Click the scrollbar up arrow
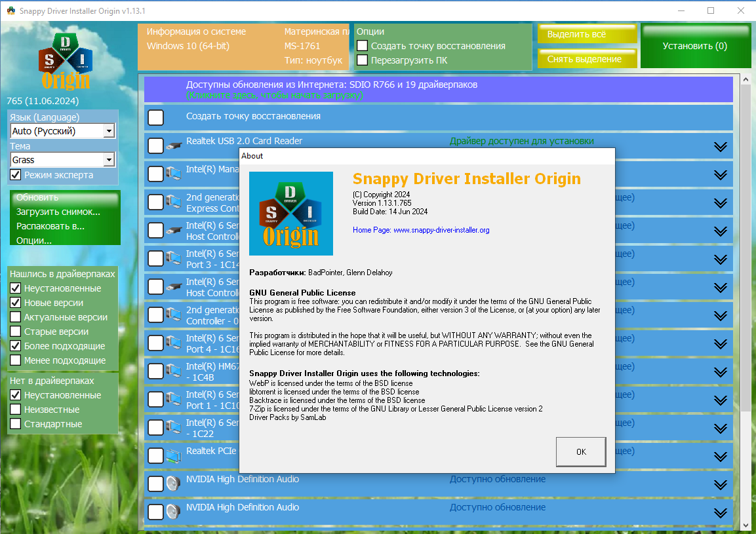 click(x=746, y=79)
